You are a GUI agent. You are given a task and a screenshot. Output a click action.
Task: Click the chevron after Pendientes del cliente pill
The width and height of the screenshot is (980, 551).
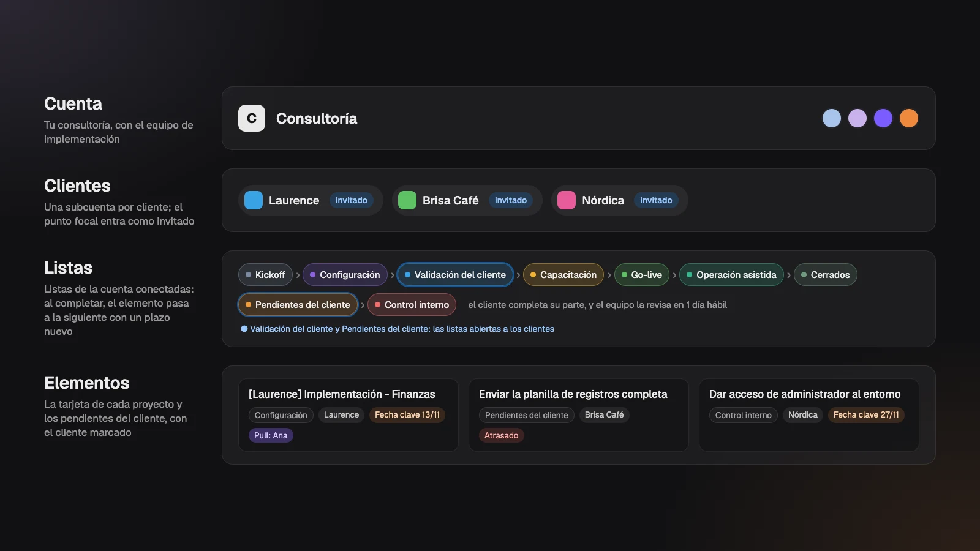click(363, 305)
